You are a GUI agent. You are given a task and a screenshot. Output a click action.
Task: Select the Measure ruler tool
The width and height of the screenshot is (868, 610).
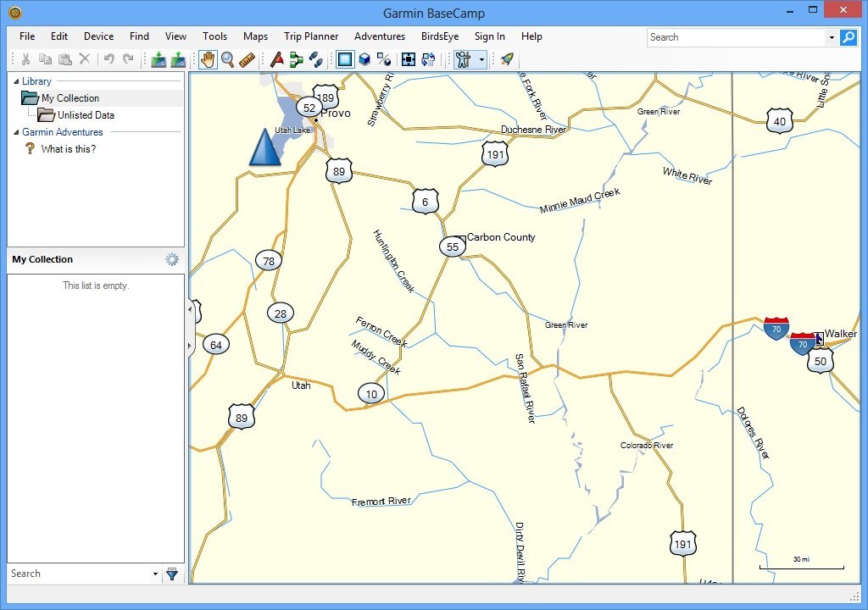click(247, 59)
